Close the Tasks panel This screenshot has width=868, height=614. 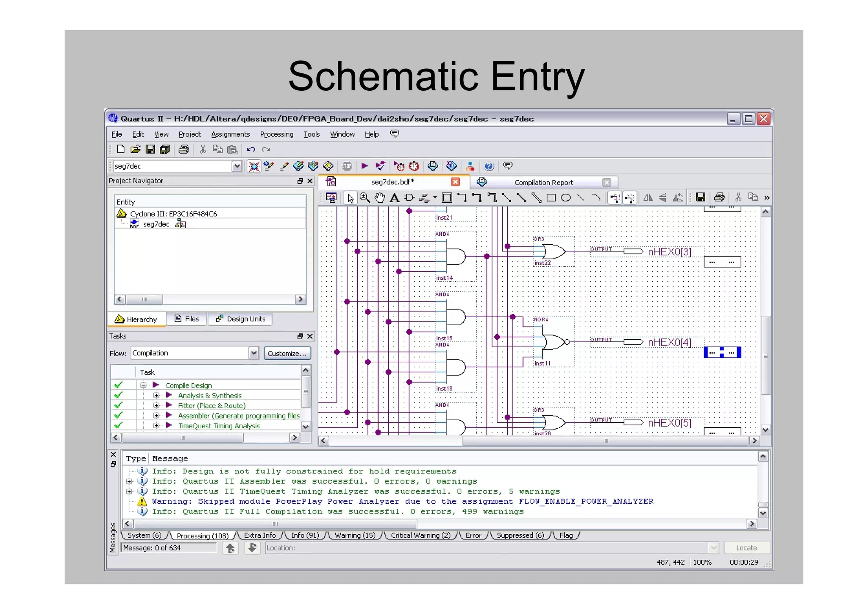click(x=310, y=336)
